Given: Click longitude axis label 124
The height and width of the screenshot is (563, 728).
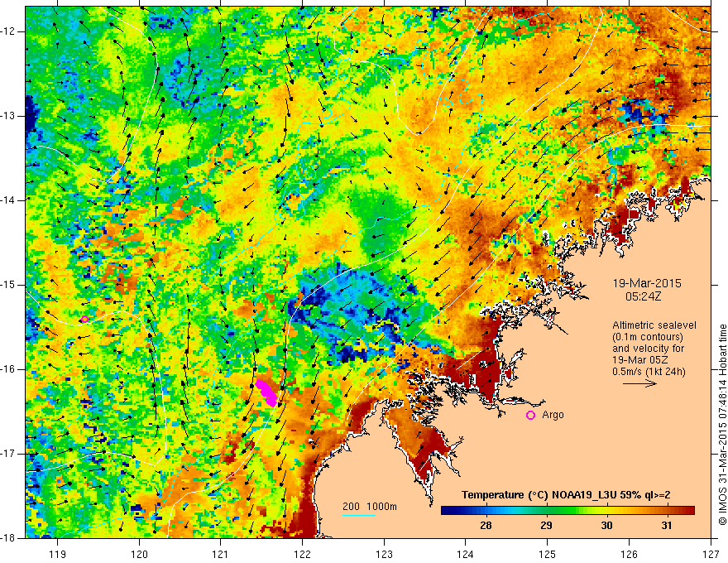Looking at the screenshot, I should (466, 555).
